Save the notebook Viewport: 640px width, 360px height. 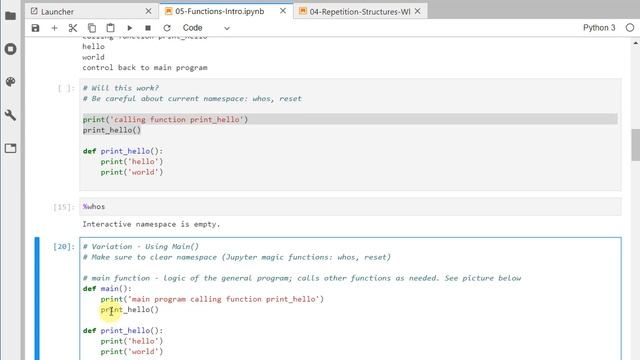(x=36, y=28)
